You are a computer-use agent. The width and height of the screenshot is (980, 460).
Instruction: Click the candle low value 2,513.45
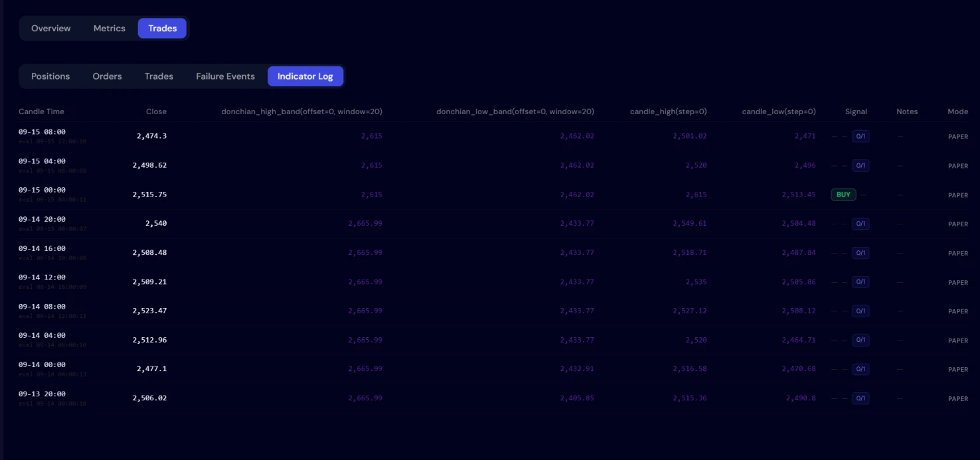[799, 194]
